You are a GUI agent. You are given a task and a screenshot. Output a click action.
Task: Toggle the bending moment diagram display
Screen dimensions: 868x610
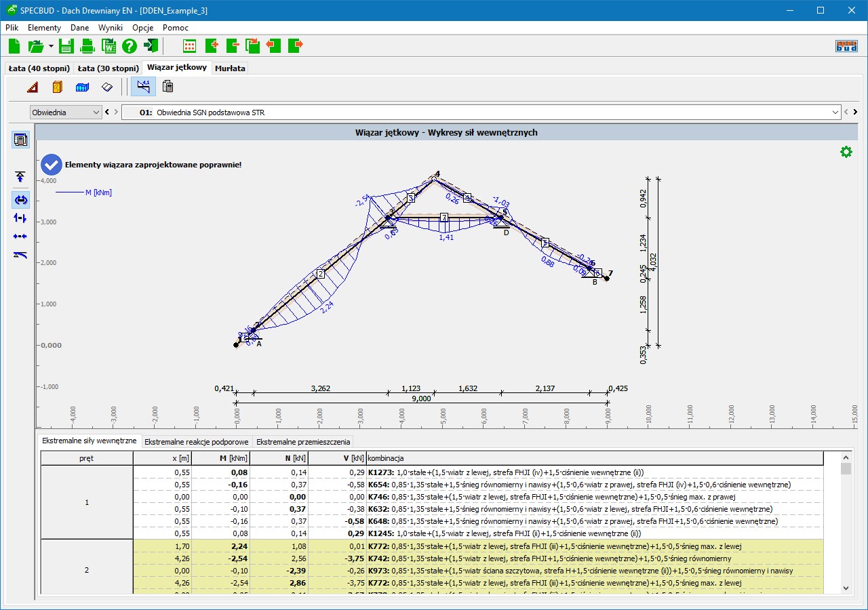point(20,200)
